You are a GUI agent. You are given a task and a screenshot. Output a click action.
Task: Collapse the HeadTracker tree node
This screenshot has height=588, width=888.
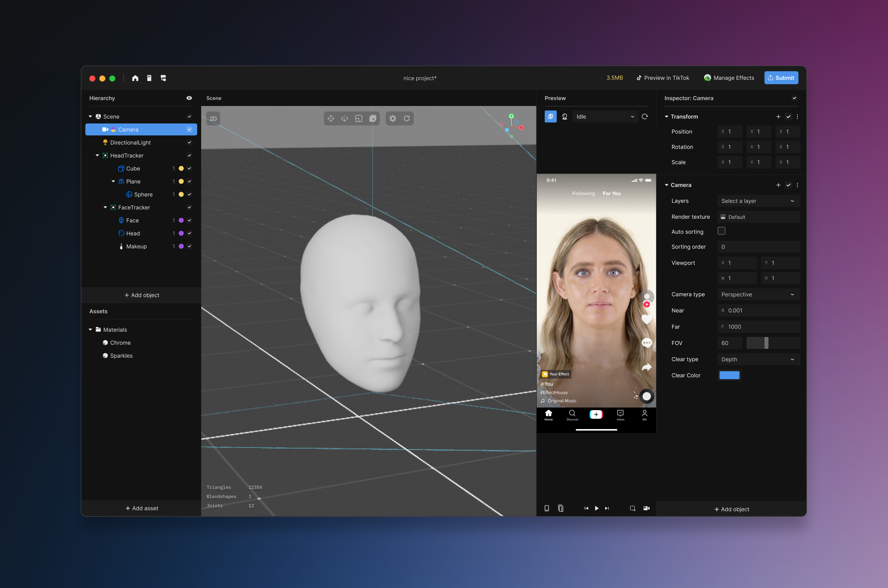(97, 155)
